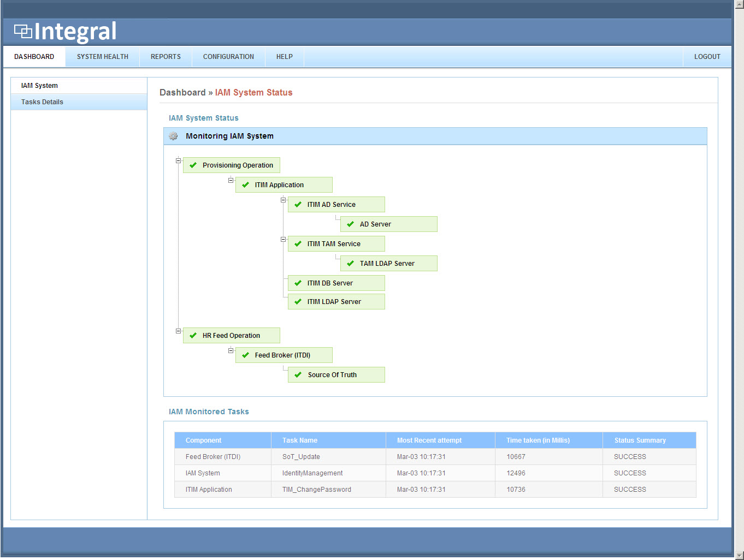Click the gear icon beside Monitoring IAM System
The image size is (744, 560).
coord(173,136)
